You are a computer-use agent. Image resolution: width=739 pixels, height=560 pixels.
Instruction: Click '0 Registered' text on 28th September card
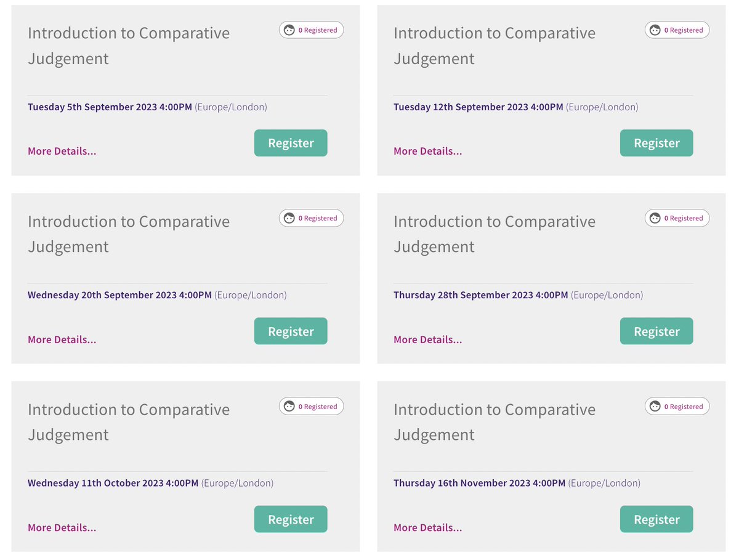[684, 218]
